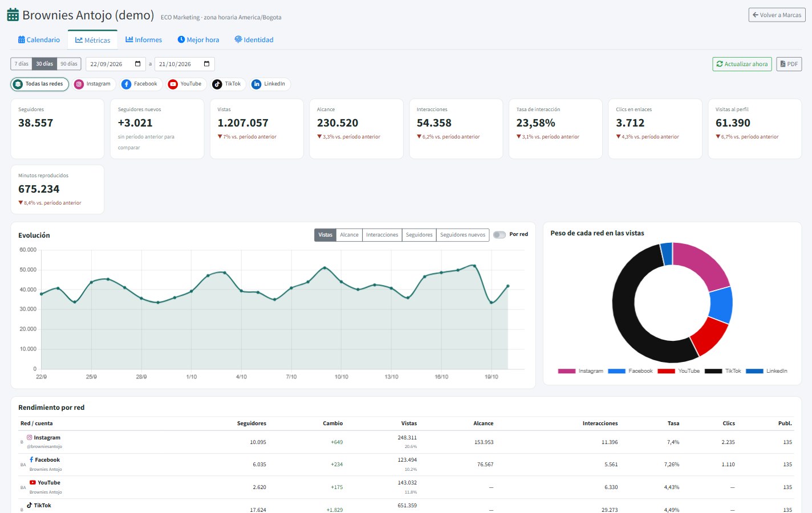Select the Vistas chart metric
The image size is (812, 513).
point(325,235)
